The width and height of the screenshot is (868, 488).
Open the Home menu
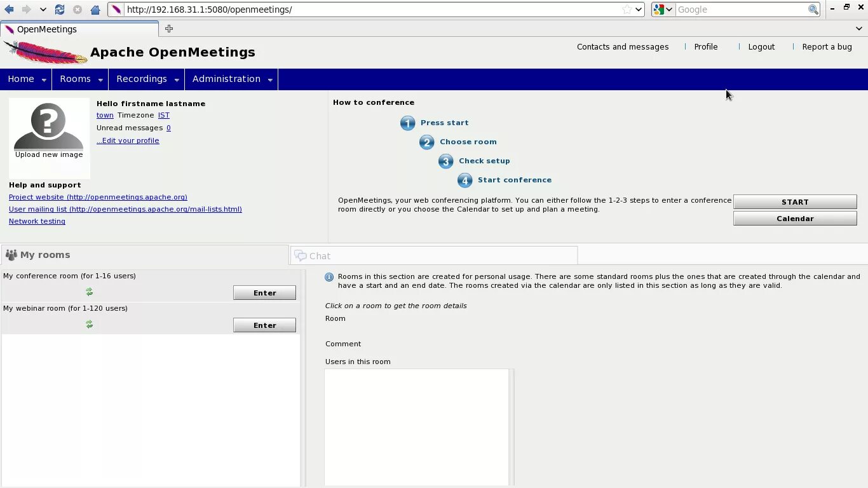click(x=21, y=79)
